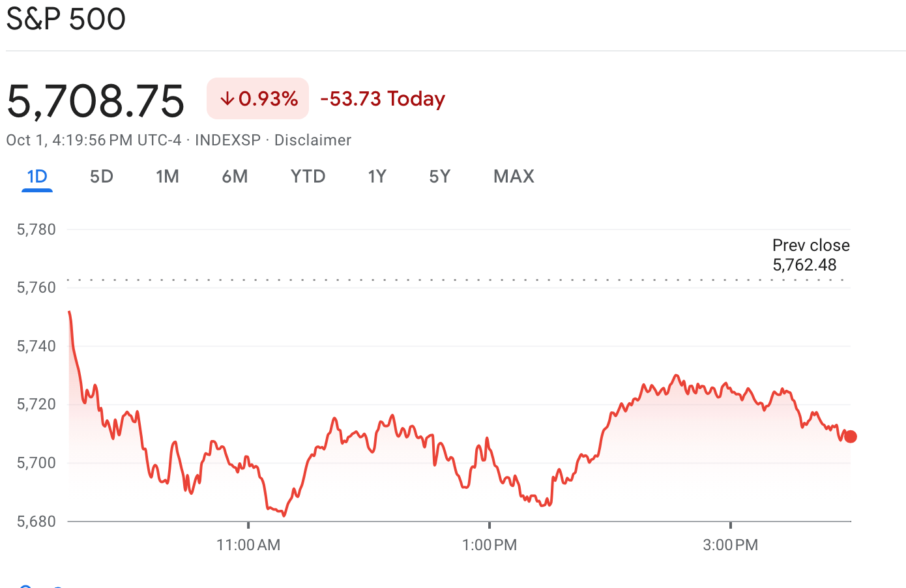Screen dimensions: 906x588
Task: Select the 1D time range tab
Action: coord(37,177)
